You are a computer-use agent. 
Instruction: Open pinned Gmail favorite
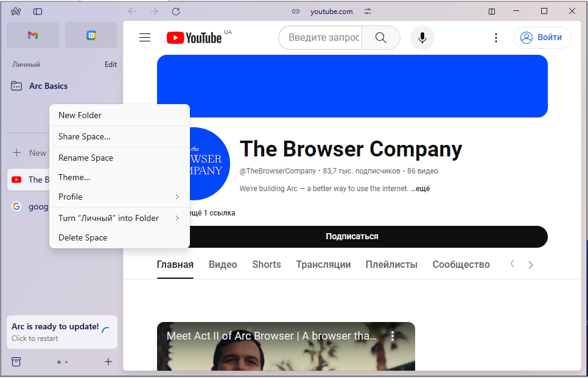tap(33, 35)
